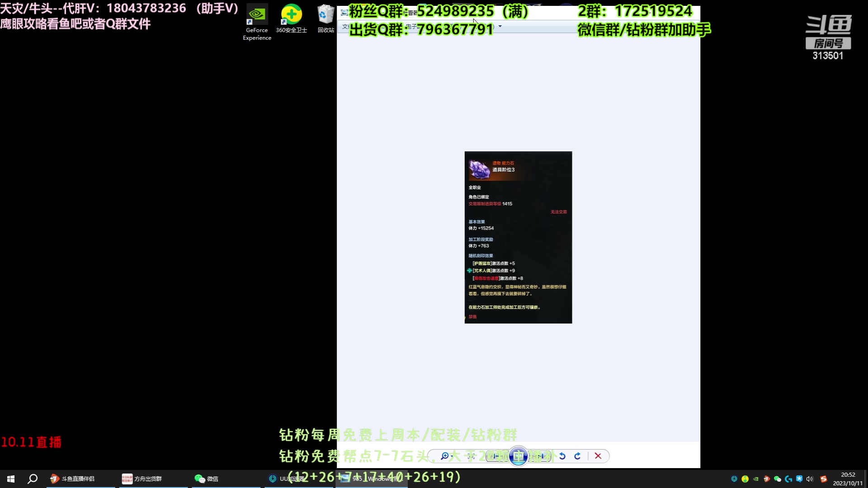Click the WeChat tray icon
The height and width of the screenshot is (488, 868).
point(778,479)
